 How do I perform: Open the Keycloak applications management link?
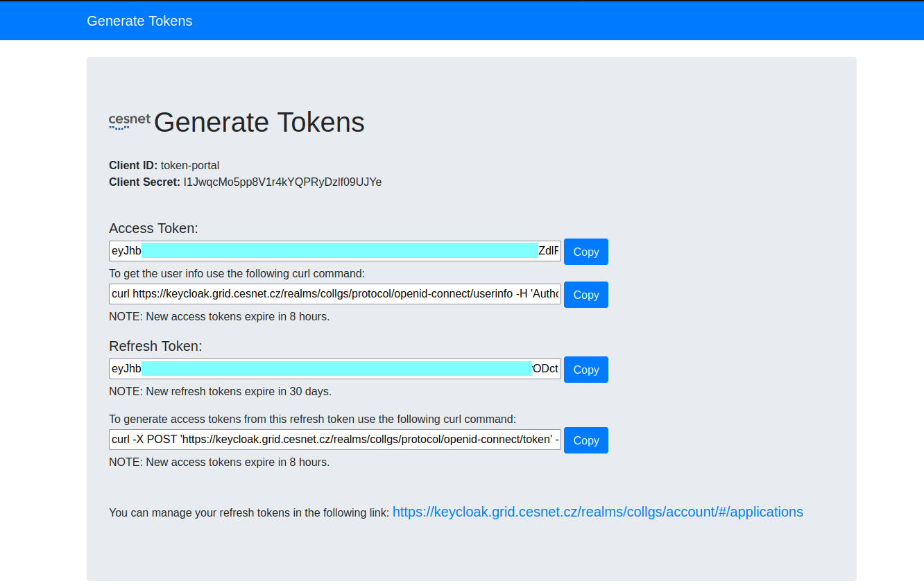pyautogui.click(x=597, y=512)
